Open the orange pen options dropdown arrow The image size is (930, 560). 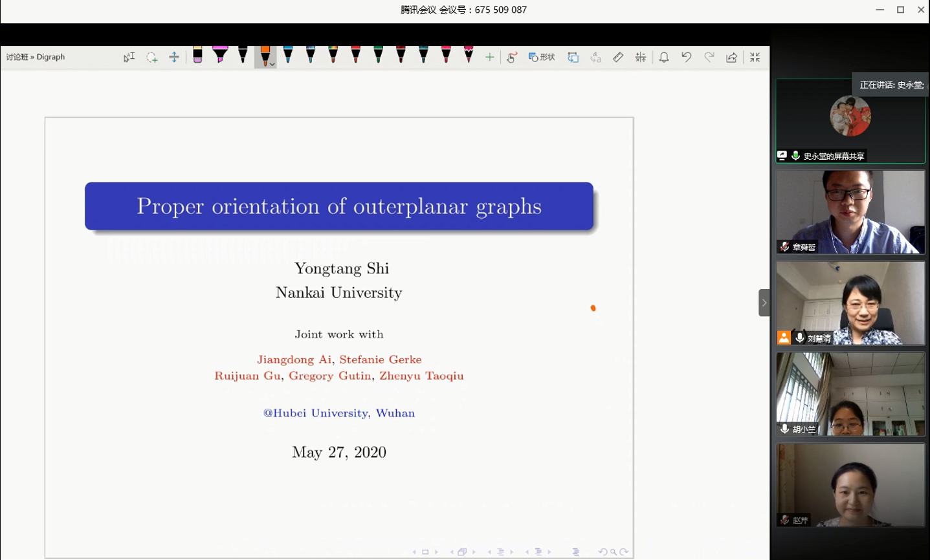272,64
